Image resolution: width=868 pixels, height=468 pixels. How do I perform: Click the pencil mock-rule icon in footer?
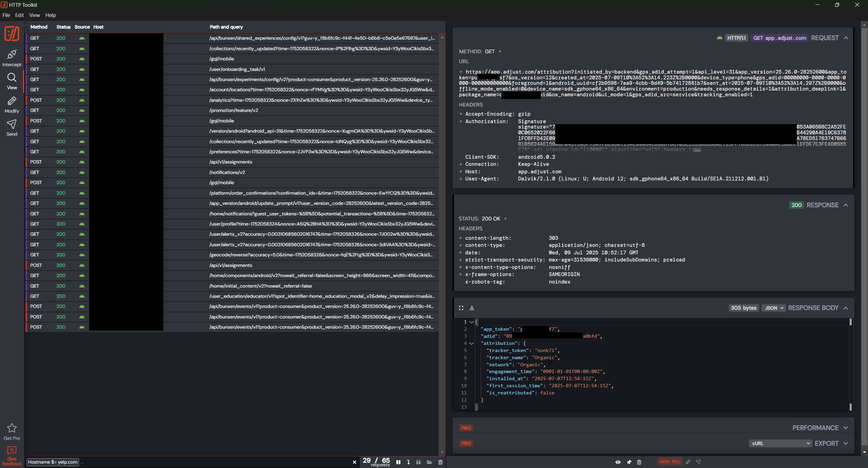[x=688, y=462]
